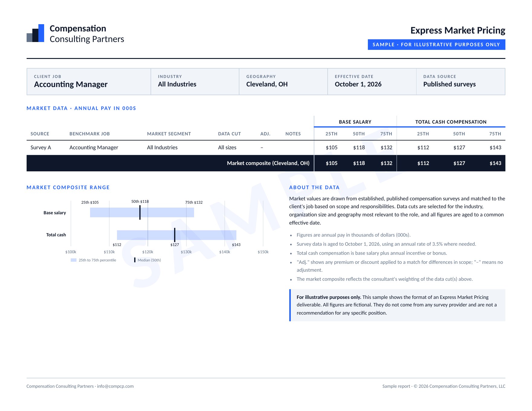Click the 'About the Data' heading
This screenshot has height=411, width=532.
[314, 187]
